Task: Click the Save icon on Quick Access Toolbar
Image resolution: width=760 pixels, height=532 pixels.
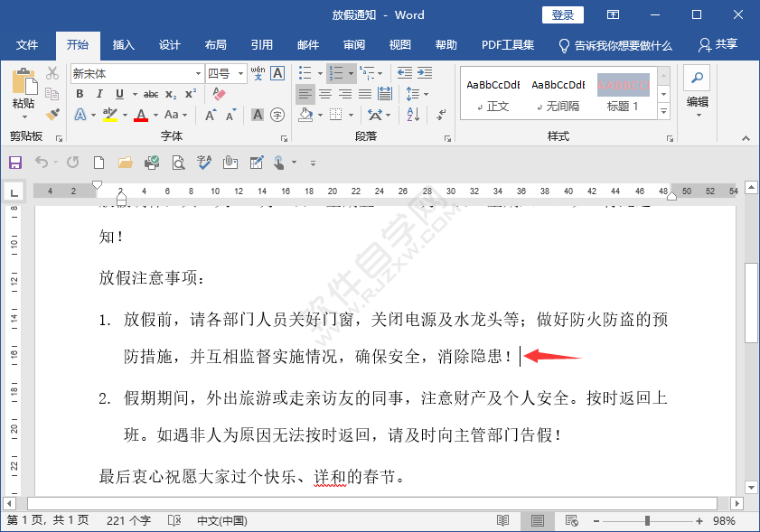Action: 14,163
